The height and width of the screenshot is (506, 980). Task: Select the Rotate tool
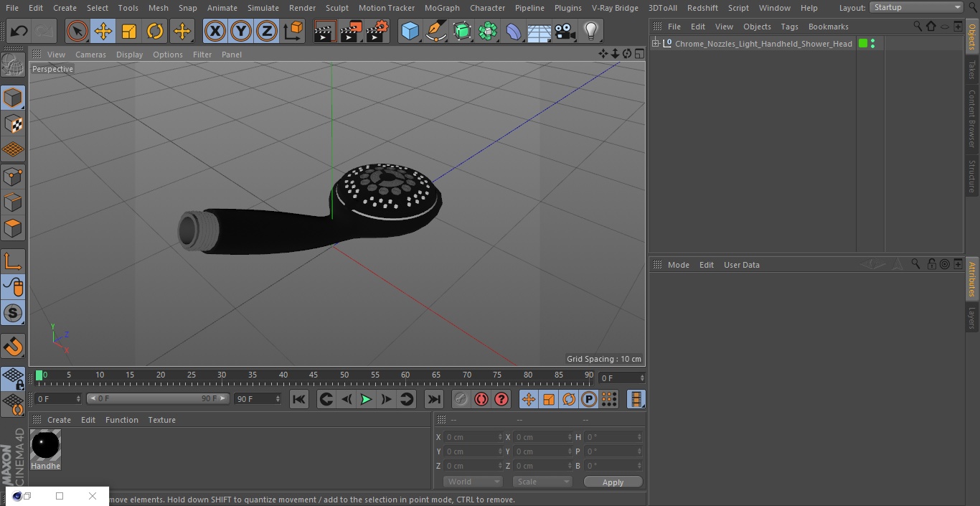pos(155,31)
